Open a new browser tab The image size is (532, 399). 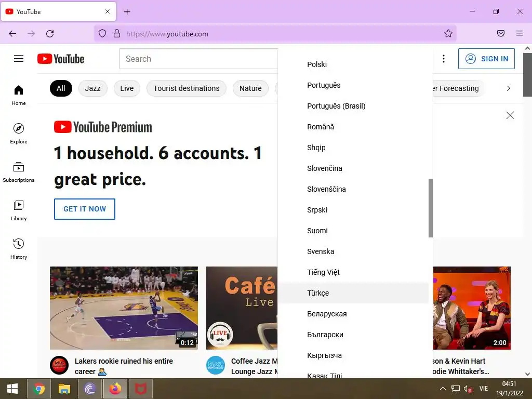tap(127, 12)
